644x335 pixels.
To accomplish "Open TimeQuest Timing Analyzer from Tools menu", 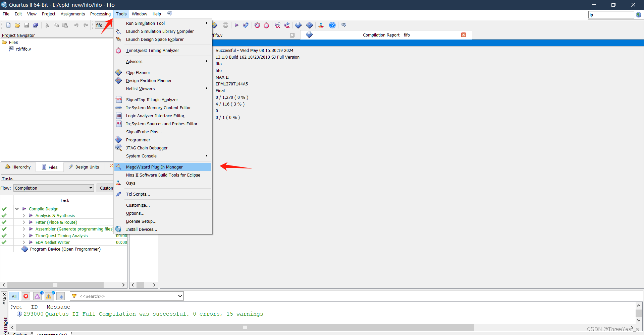I will 163,50.
